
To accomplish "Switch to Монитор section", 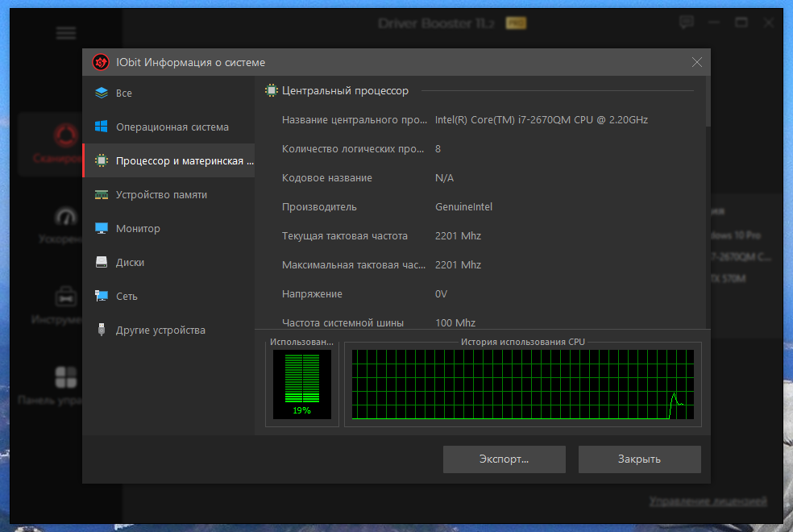I will tap(168, 229).
